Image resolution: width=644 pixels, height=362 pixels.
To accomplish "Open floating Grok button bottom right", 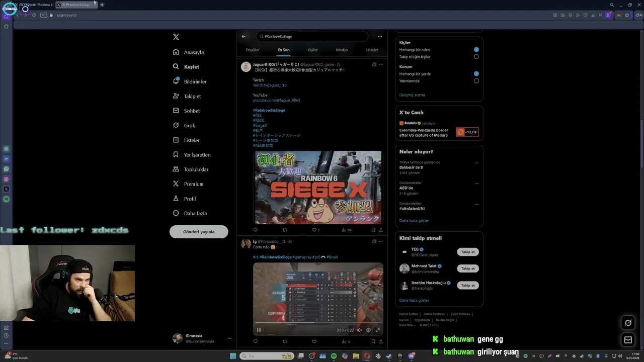I will tap(628, 323).
